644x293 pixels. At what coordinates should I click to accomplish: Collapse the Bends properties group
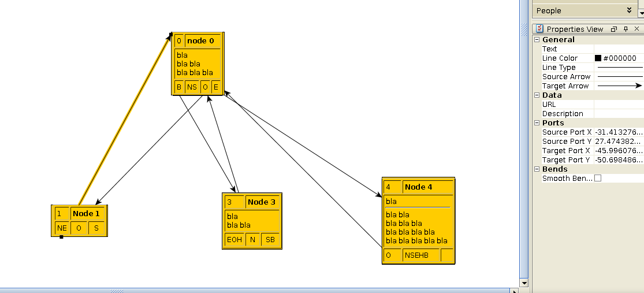pyautogui.click(x=537, y=169)
